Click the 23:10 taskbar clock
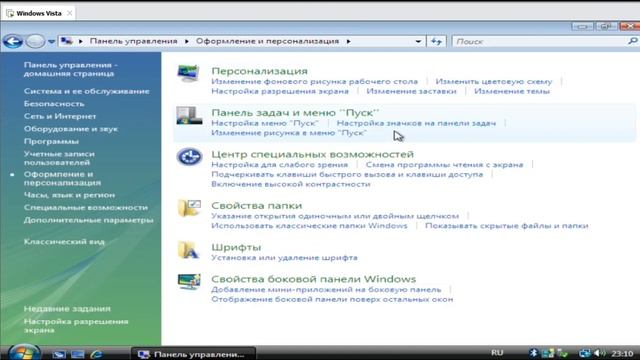 pyautogui.click(x=622, y=353)
